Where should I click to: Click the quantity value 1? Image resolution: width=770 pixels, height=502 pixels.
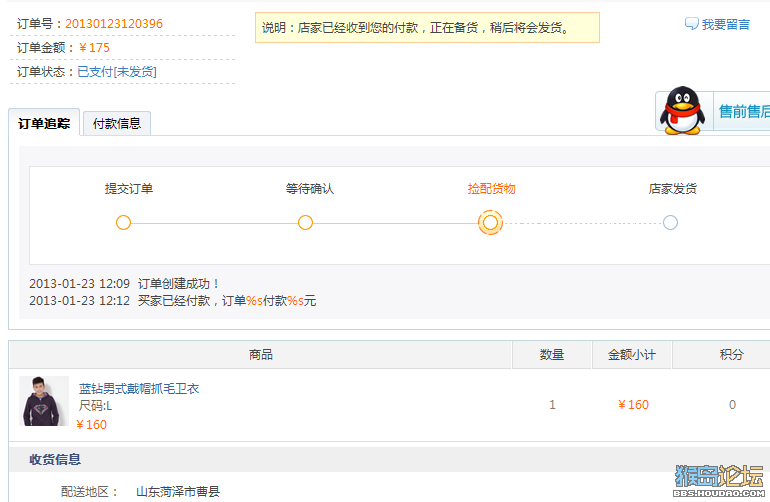point(552,405)
